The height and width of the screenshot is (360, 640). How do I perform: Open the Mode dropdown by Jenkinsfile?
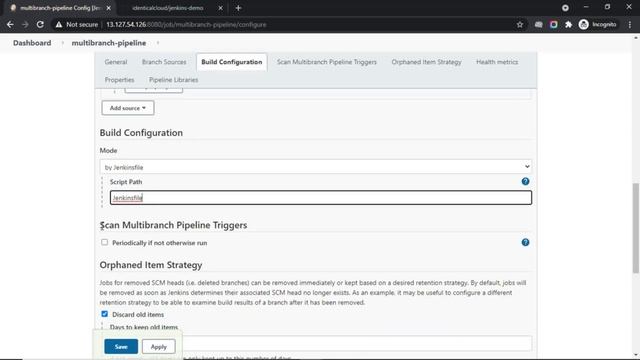coord(316,167)
